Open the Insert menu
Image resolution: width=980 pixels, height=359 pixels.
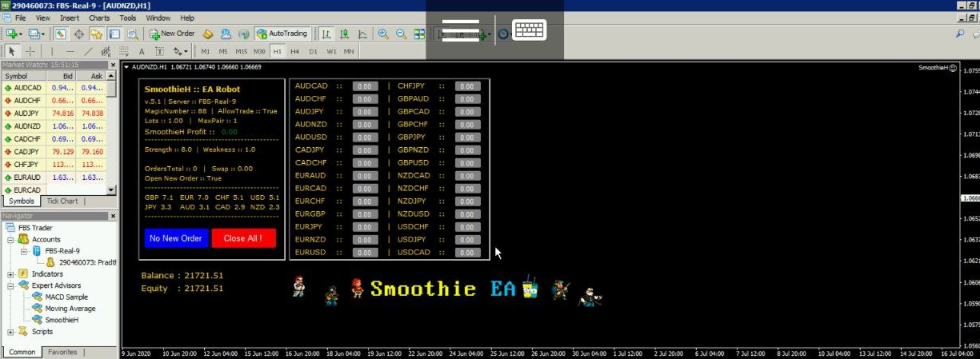(70, 18)
